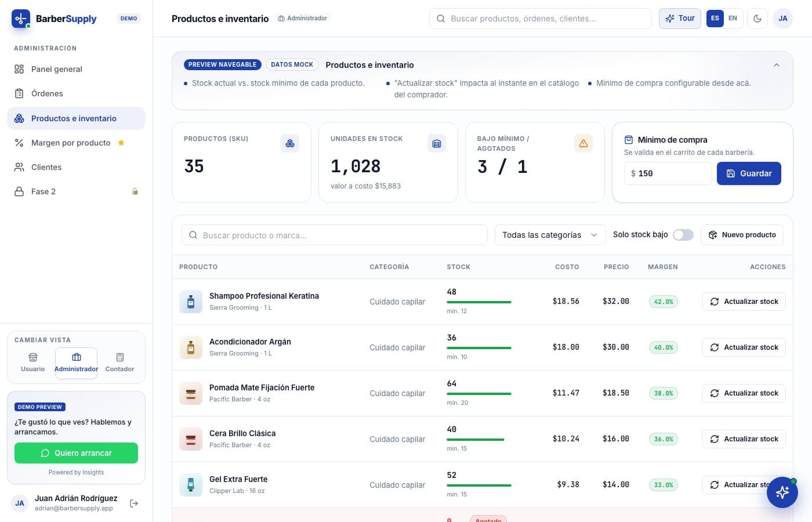Click the Mínimo de compra bag icon

pyautogui.click(x=628, y=140)
